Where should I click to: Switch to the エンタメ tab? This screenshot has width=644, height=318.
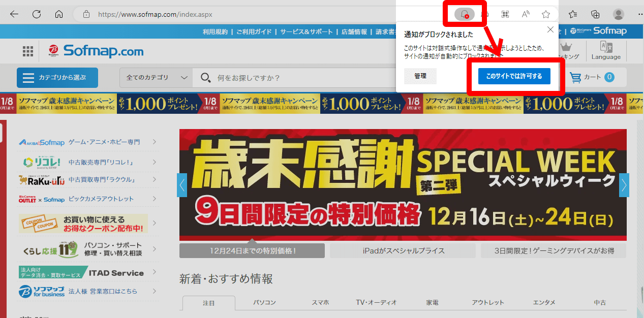[544, 303]
